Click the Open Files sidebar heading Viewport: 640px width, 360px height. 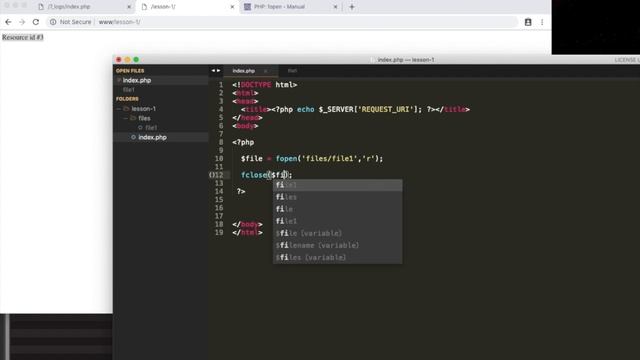tap(130, 71)
